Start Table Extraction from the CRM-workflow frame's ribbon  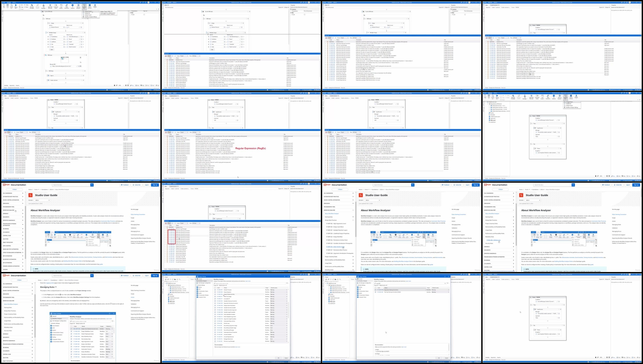67,6
